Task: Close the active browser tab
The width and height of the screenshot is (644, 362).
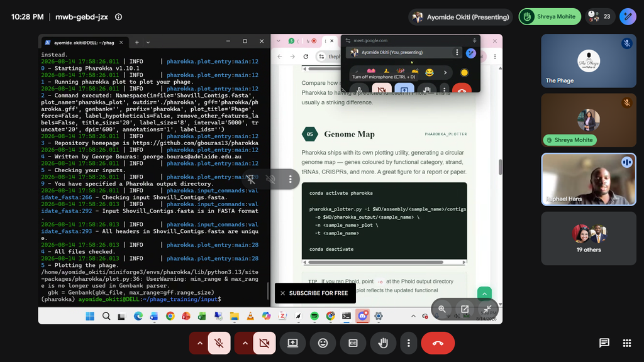Action: pyautogui.click(x=332, y=41)
